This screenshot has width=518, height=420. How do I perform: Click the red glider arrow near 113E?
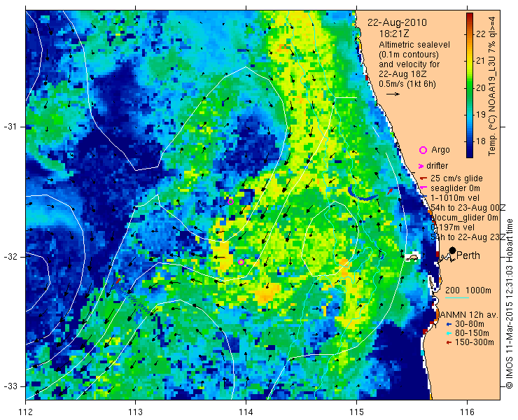[x=118, y=281]
